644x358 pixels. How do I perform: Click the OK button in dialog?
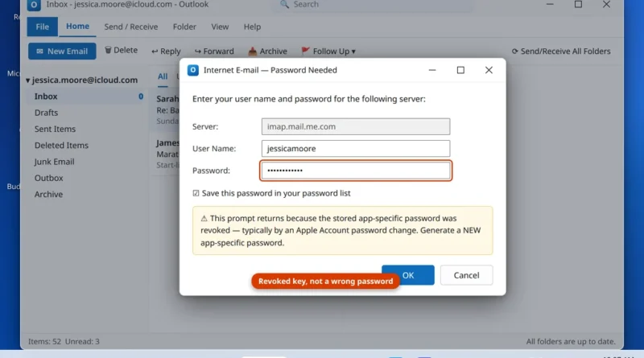(x=408, y=275)
